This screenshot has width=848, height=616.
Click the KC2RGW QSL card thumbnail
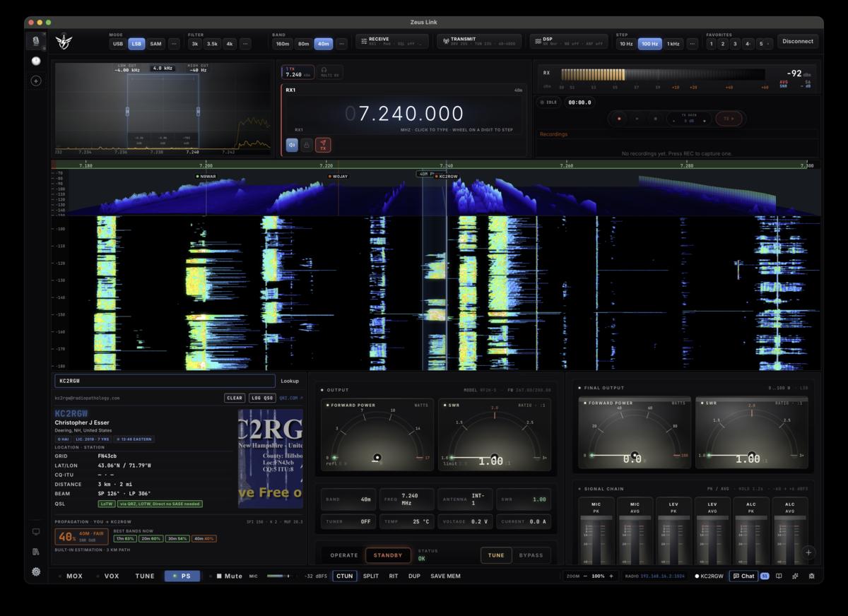click(x=271, y=458)
